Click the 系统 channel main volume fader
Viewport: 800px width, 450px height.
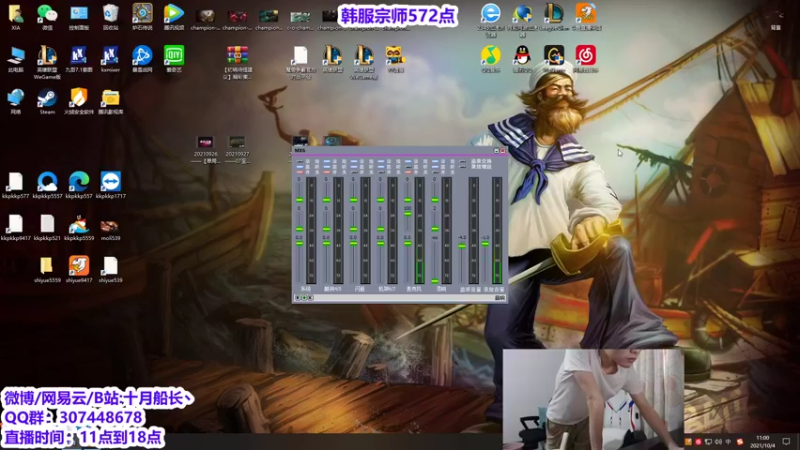point(299,243)
